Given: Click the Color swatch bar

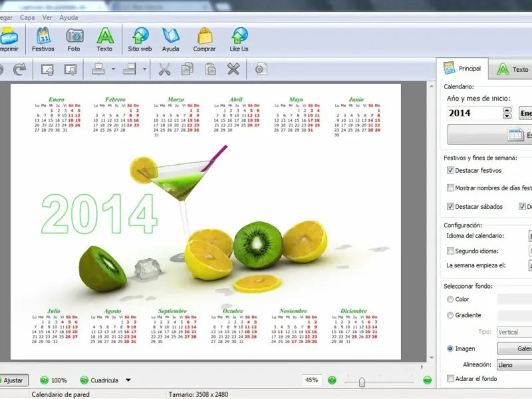Looking at the screenshot, I should click(x=515, y=299).
